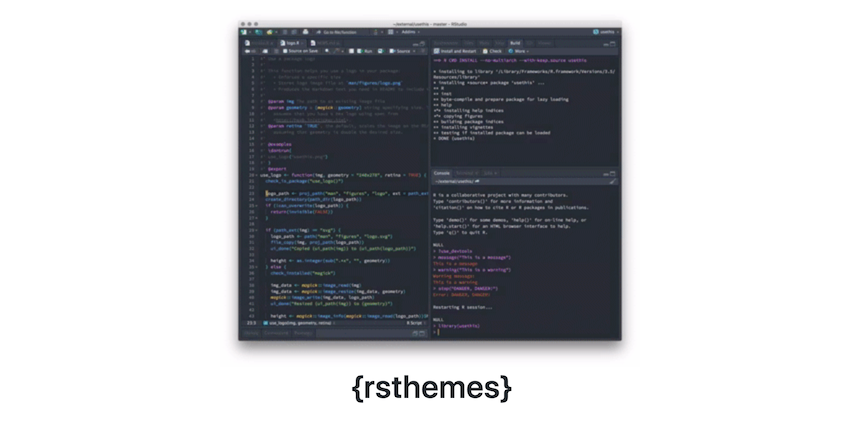
Task: Click the Run button in editor toolbar
Action: (365, 51)
